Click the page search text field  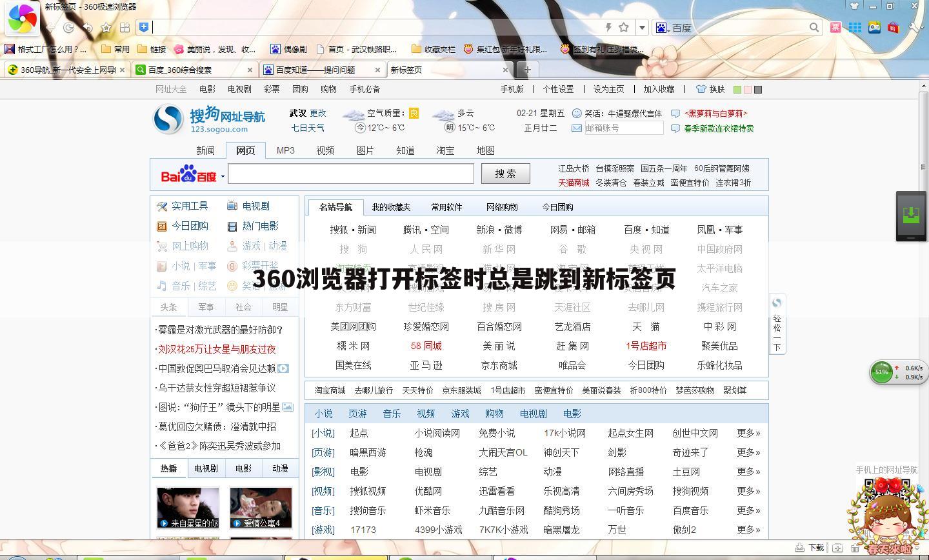[x=351, y=174]
